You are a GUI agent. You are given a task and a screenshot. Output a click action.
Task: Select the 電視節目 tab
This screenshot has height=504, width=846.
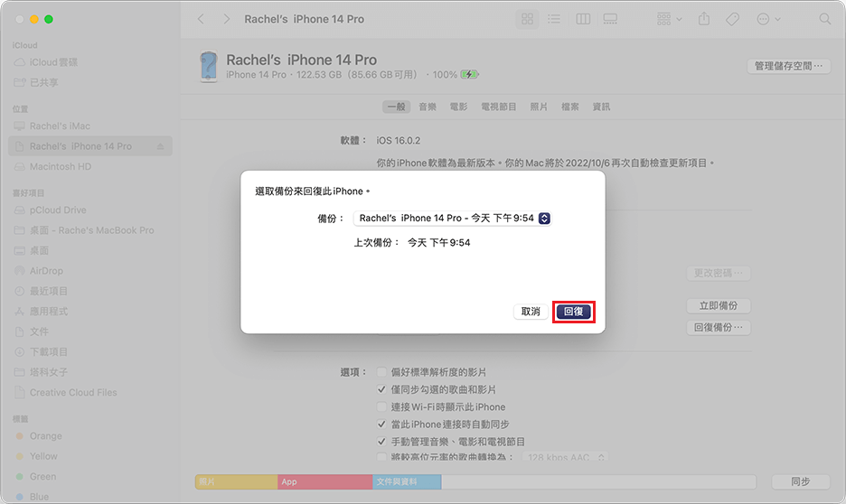499,107
